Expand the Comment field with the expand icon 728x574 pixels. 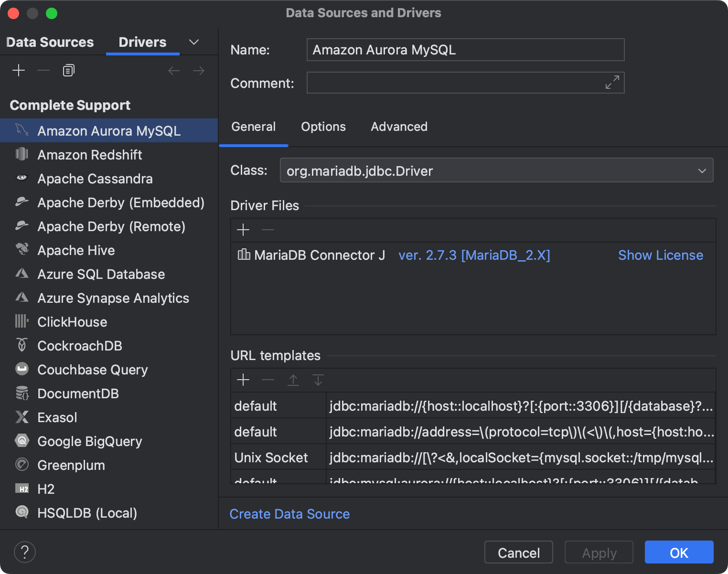pos(612,82)
